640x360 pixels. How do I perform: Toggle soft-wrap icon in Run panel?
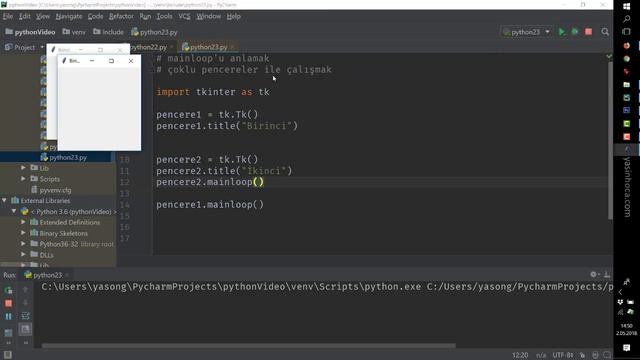25,316
